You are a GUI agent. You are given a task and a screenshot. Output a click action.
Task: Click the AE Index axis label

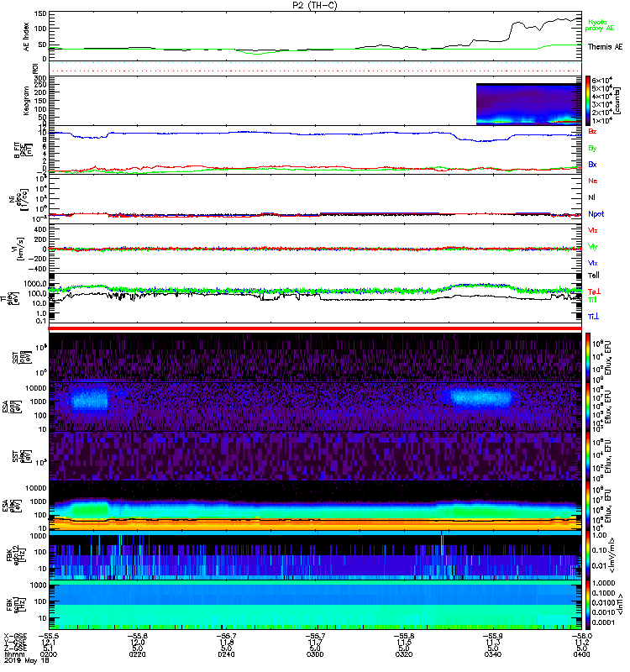tap(27, 36)
